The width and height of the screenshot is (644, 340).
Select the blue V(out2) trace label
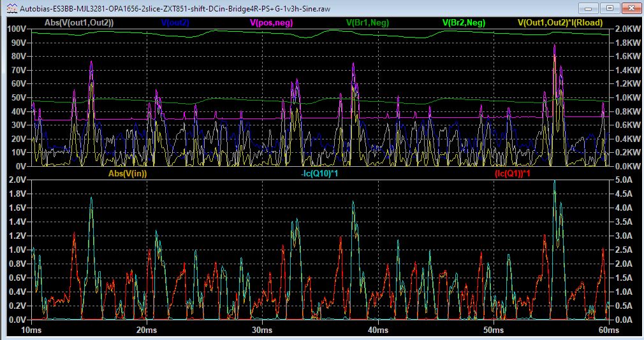(175, 22)
